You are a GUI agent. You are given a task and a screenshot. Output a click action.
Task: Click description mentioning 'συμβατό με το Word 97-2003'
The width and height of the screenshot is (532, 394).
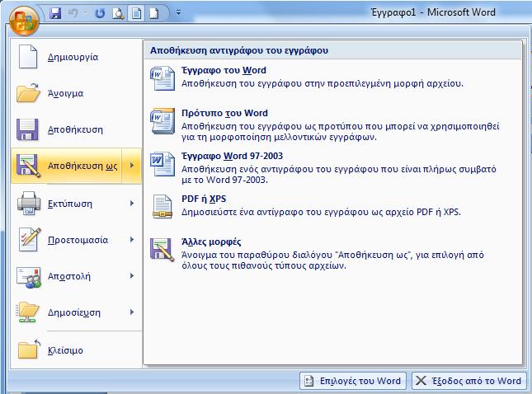339,174
